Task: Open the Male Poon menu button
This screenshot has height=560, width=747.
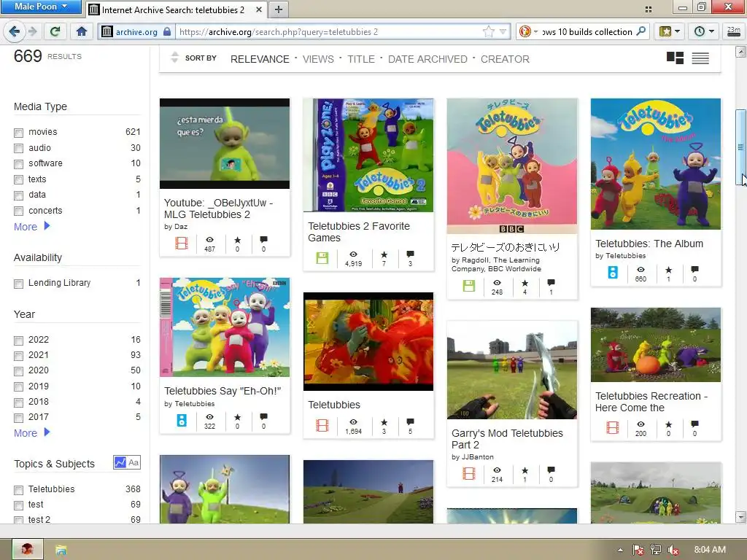Action: click(40, 7)
